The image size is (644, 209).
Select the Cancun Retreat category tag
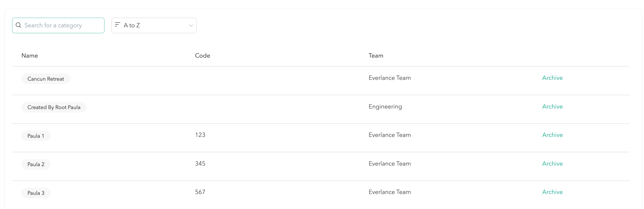point(46,79)
